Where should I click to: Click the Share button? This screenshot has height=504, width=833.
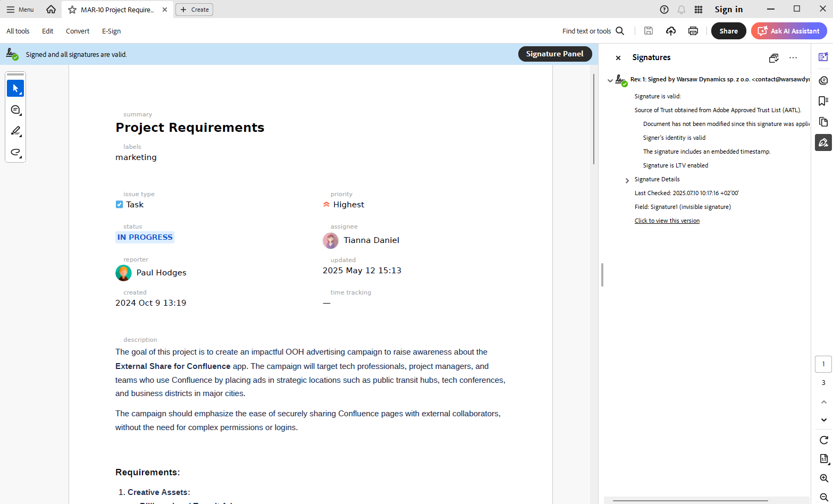click(729, 31)
